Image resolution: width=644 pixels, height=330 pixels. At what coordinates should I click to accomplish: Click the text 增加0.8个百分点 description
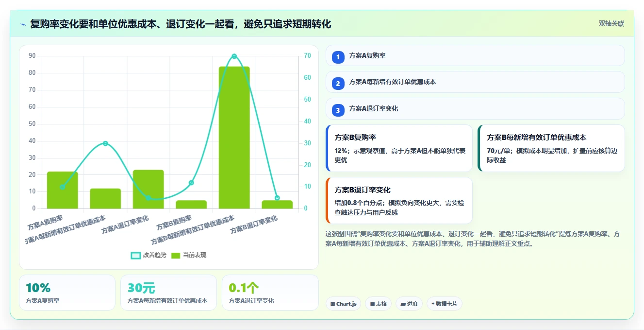point(399,208)
